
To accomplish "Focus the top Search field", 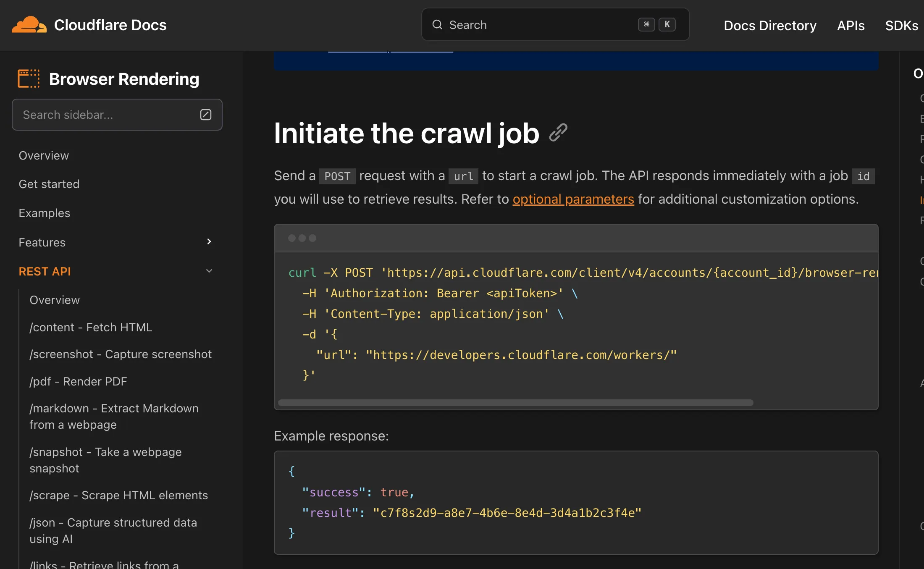I will coord(555,25).
